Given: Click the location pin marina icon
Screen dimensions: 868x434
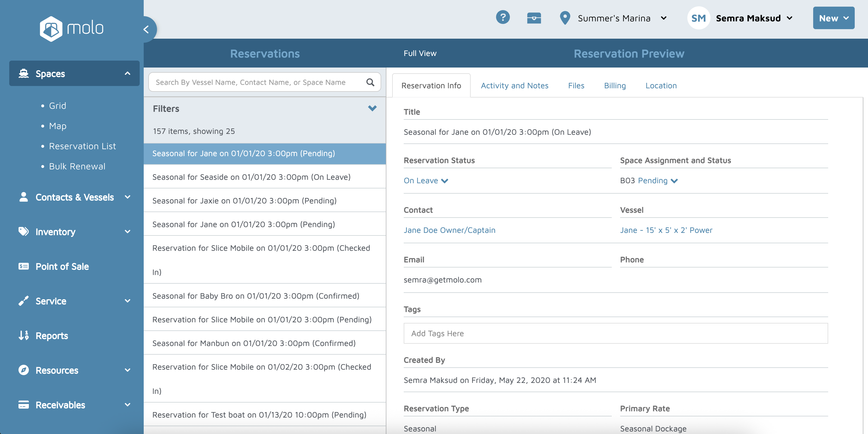Looking at the screenshot, I should tap(565, 18).
